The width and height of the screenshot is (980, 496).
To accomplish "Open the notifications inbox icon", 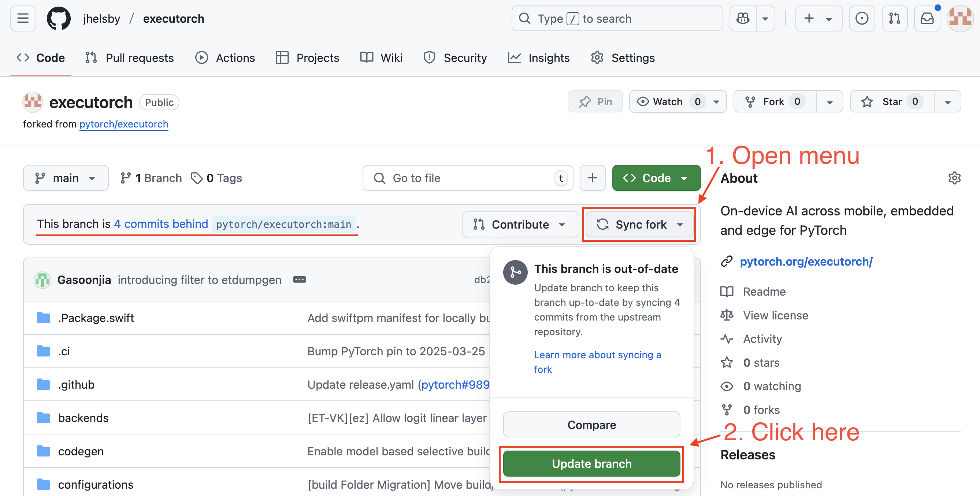I will [927, 18].
